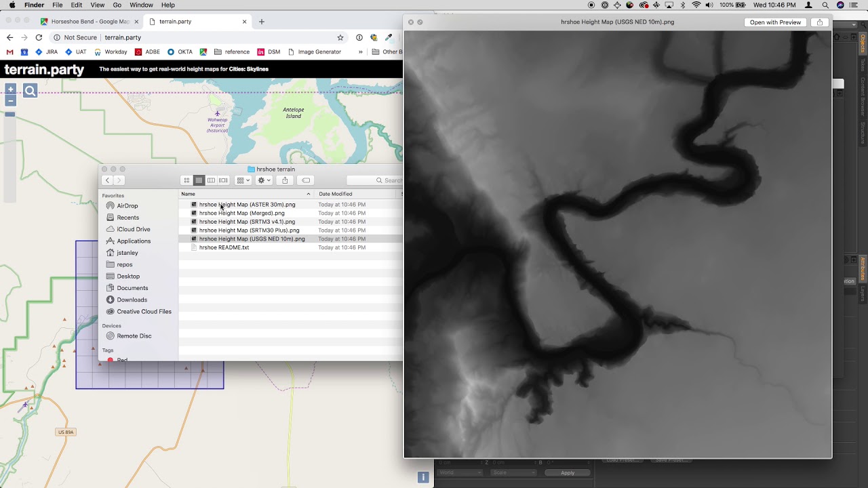Zoom in on the terrain.party map

click(10, 89)
